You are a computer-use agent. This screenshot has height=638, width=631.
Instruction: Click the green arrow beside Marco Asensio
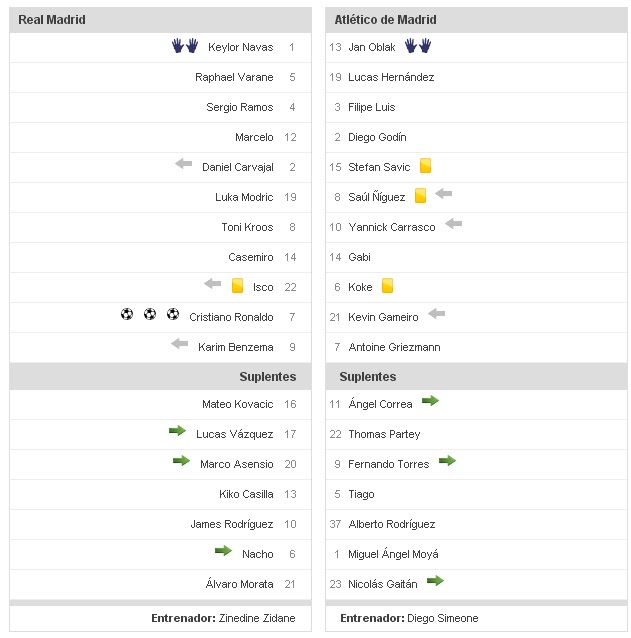pos(181,461)
